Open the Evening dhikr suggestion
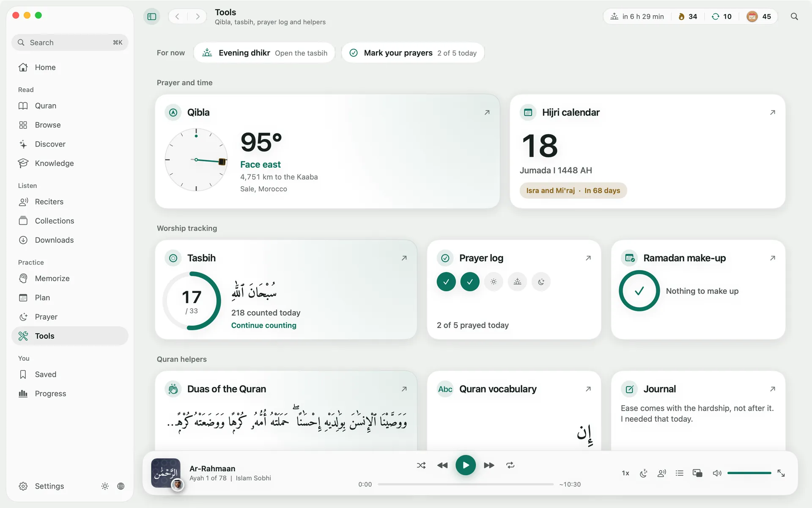This screenshot has height=508, width=812. point(264,53)
